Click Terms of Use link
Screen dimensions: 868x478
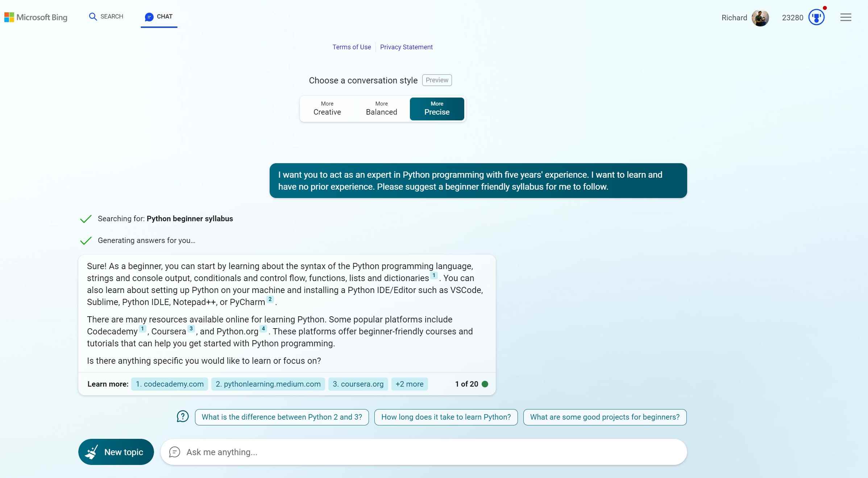coord(352,46)
